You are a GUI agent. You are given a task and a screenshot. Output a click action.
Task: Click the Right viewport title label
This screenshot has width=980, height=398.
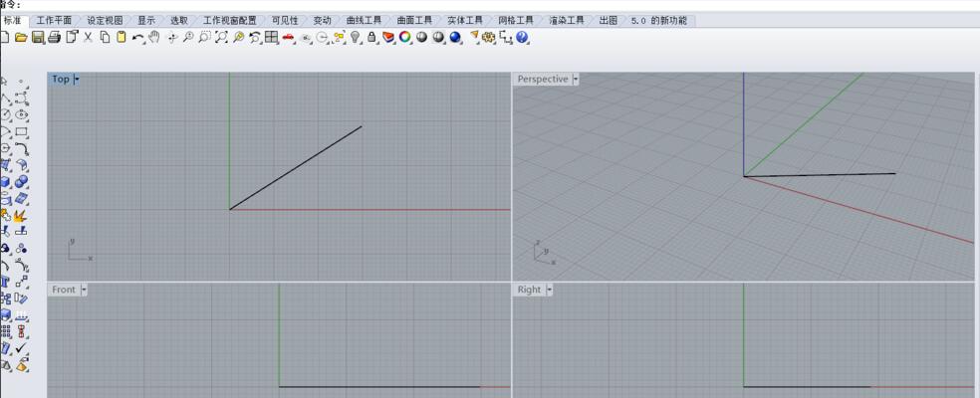pos(530,290)
